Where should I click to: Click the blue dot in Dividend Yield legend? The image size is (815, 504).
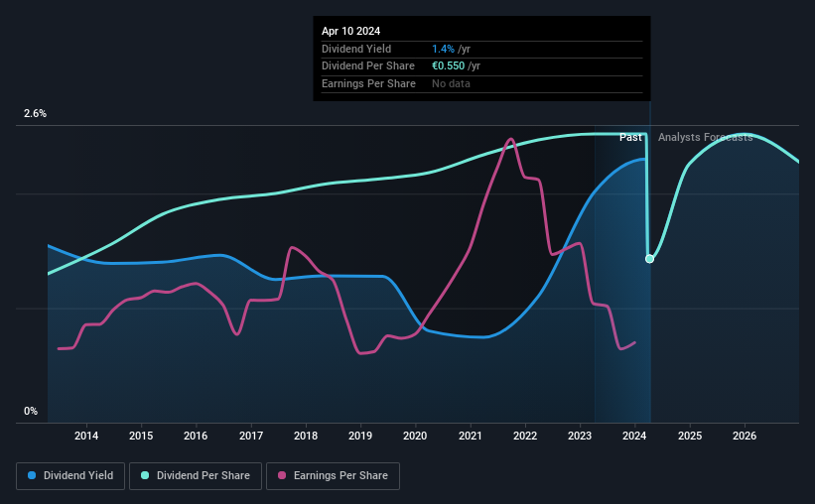(32, 475)
